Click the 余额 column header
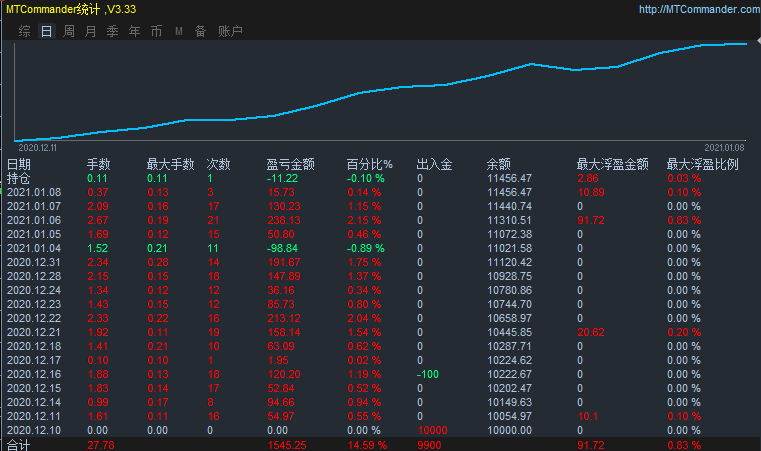 tap(498, 165)
